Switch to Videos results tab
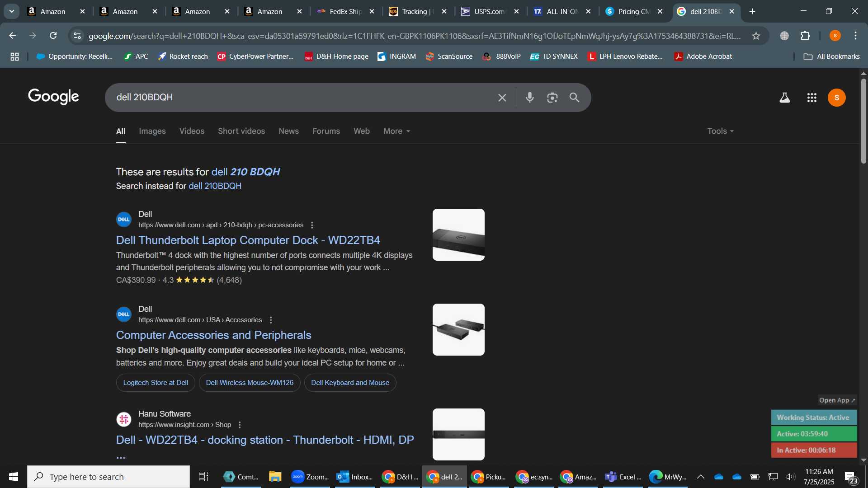The width and height of the screenshot is (868, 488). (x=192, y=131)
